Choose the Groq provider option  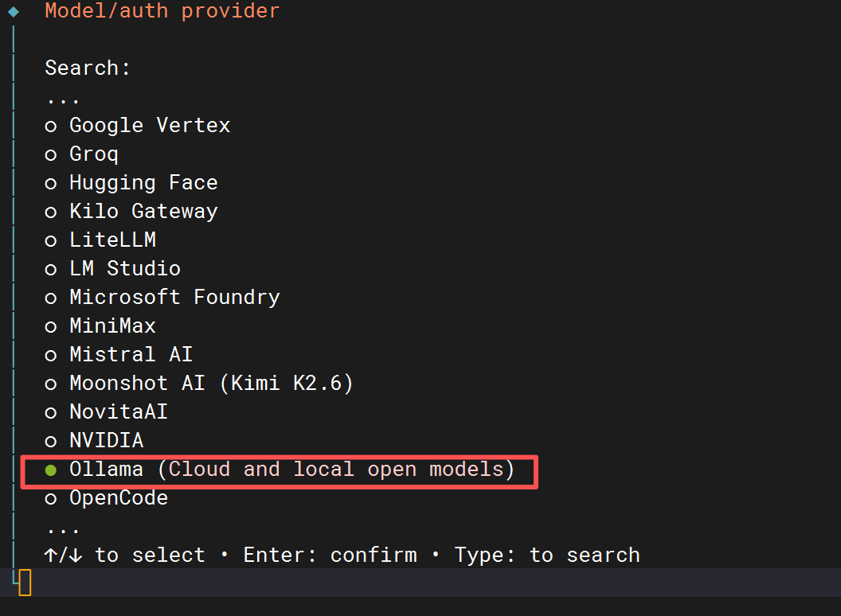pos(81,154)
